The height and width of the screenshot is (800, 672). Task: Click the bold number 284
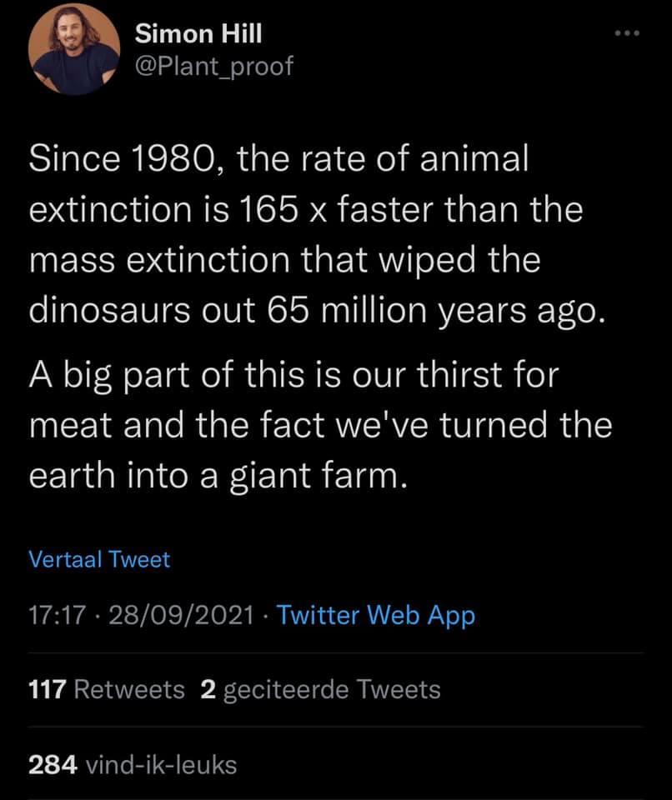[x=53, y=764]
